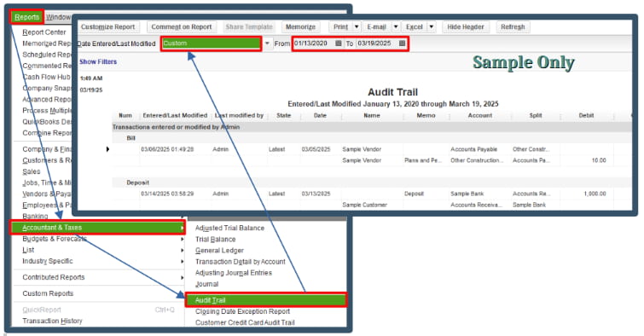Click the Print button
Viewport: 644px width, 336px height.
[340, 26]
